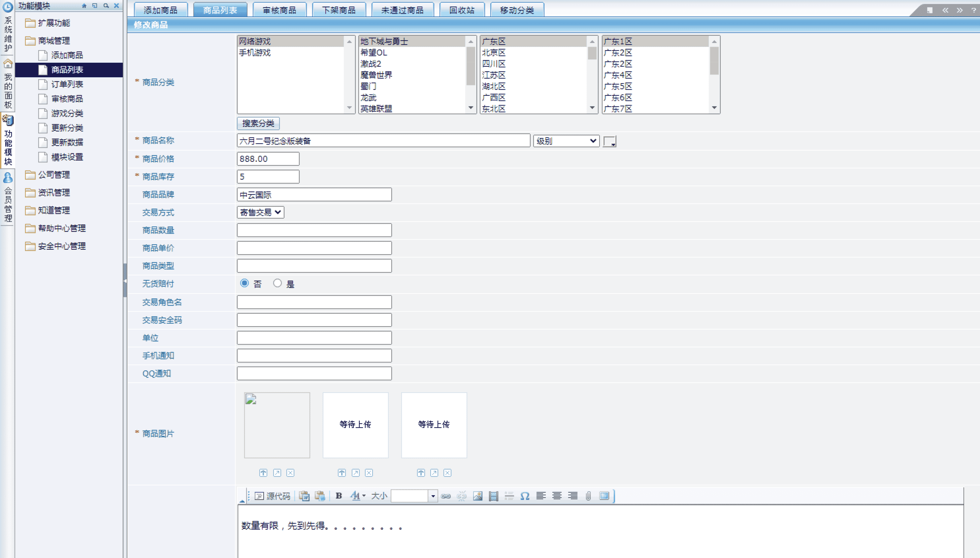Delete image in second 等待上传 slot
Viewport: 980px width, 558px height.
click(x=369, y=472)
